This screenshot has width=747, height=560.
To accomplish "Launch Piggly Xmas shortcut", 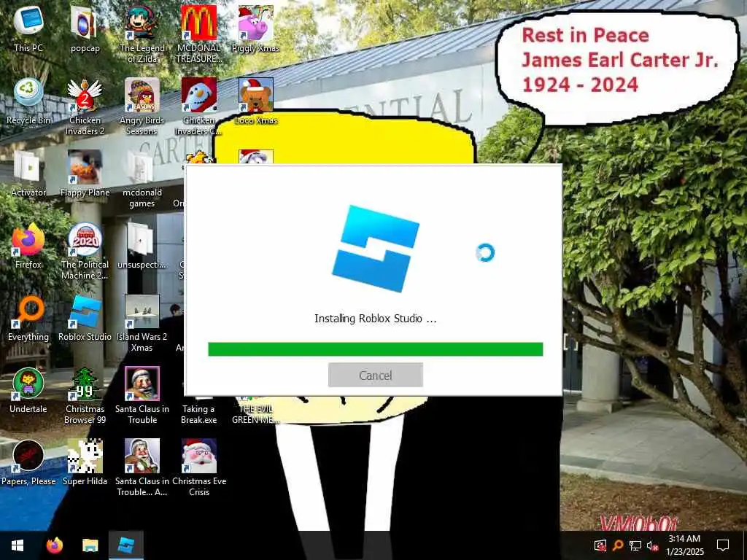I will [256, 28].
